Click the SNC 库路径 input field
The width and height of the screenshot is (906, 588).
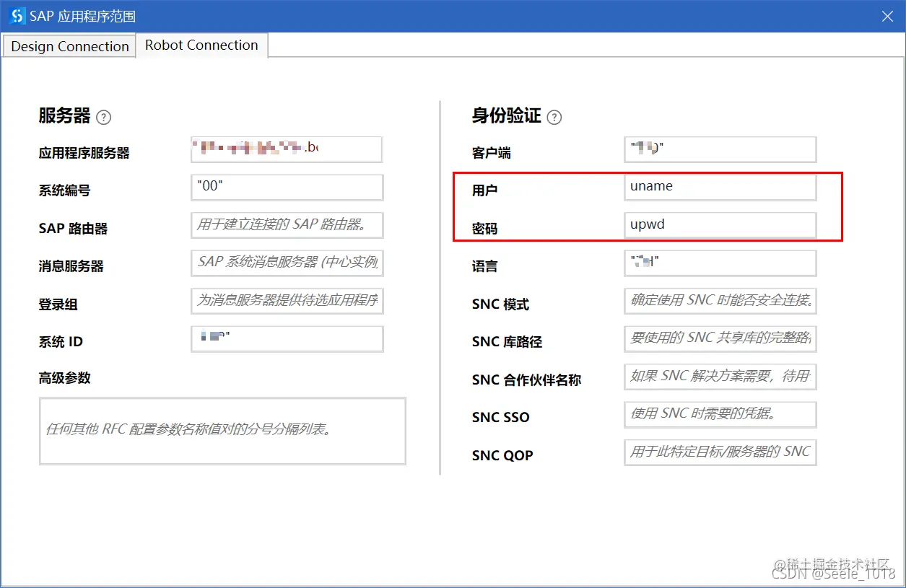click(x=720, y=338)
